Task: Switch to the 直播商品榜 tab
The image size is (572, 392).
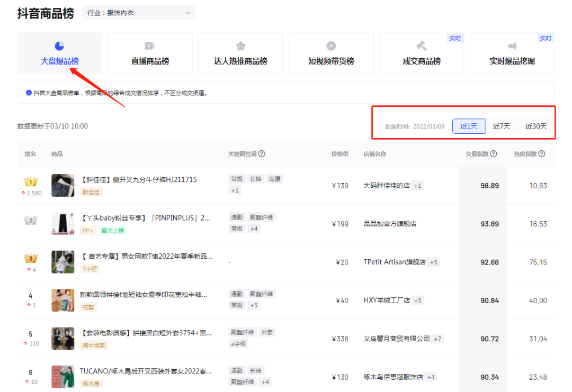Action: (x=150, y=53)
